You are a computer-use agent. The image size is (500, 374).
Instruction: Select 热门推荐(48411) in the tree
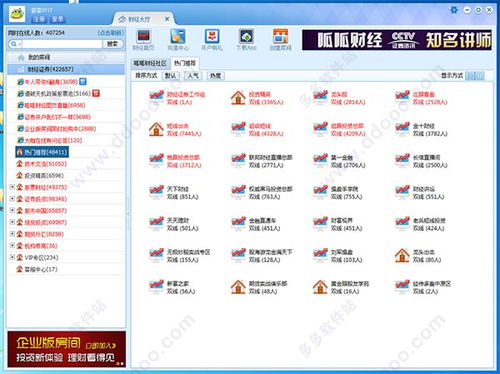(42, 152)
